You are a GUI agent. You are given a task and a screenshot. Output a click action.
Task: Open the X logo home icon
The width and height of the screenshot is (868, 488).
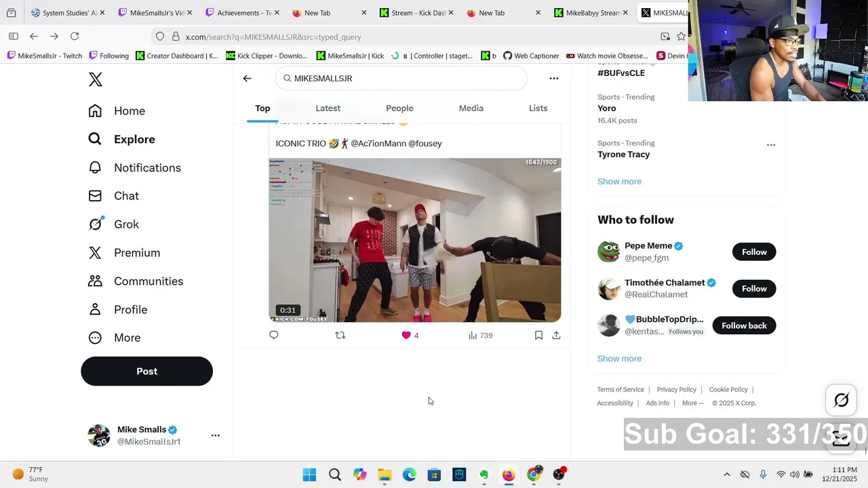click(x=96, y=79)
